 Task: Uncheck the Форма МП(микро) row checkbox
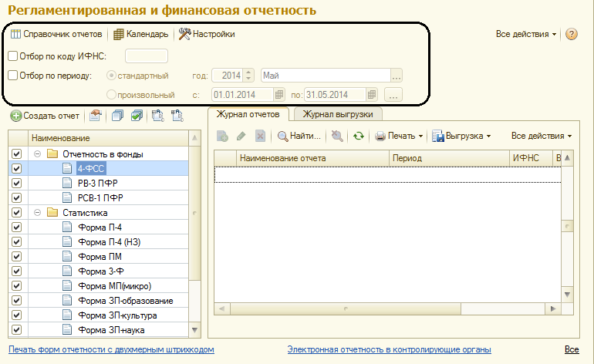(17, 286)
